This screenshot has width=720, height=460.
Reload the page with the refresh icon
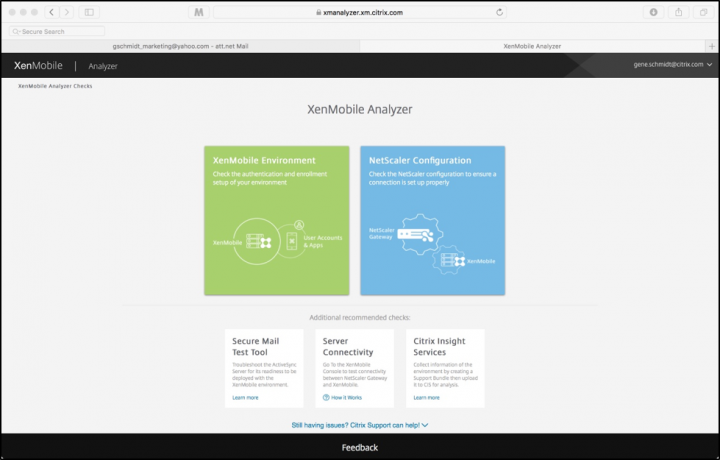[499, 12]
